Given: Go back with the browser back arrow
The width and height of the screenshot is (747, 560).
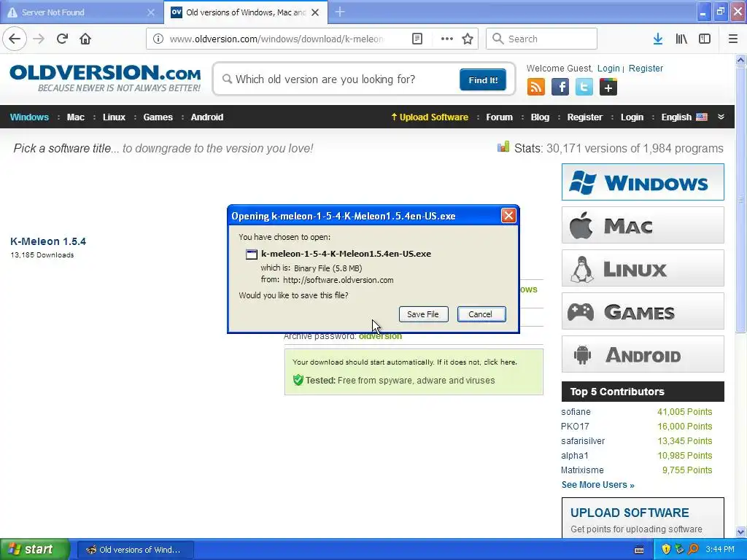Looking at the screenshot, I should coord(15,39).
